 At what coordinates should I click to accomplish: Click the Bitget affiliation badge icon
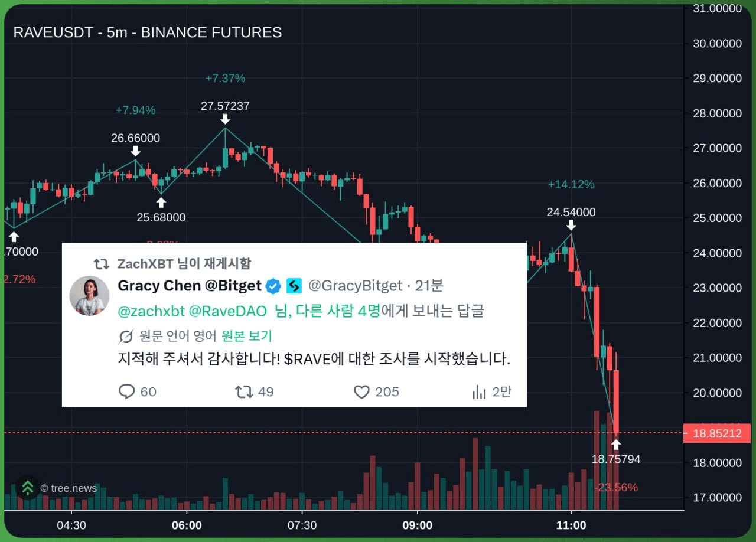coord(294,286)
